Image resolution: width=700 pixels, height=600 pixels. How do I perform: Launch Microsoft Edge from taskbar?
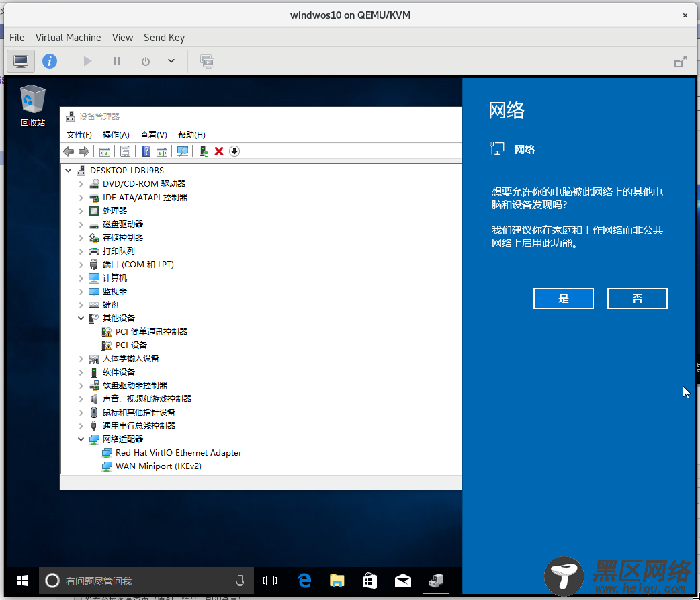[304, 581]
